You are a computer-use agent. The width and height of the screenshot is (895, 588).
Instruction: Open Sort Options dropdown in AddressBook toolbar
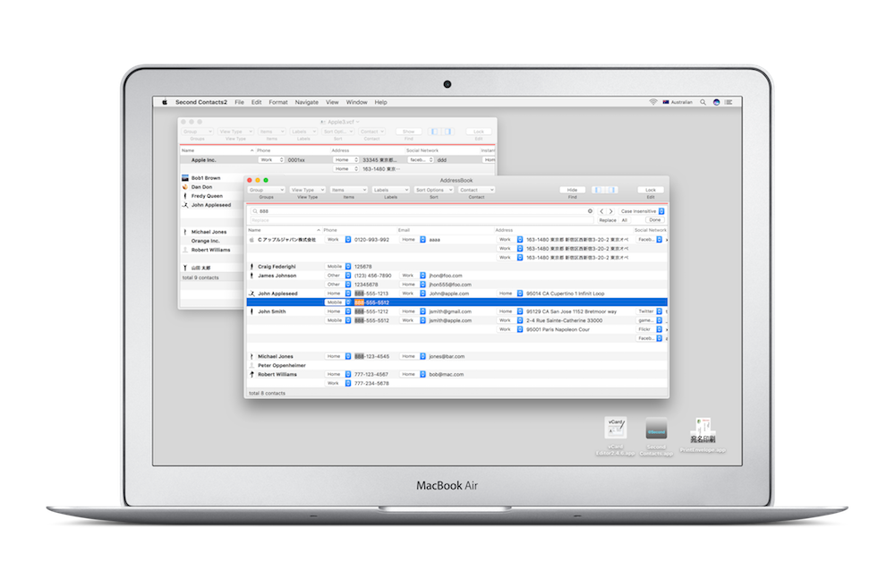(434, 190)
